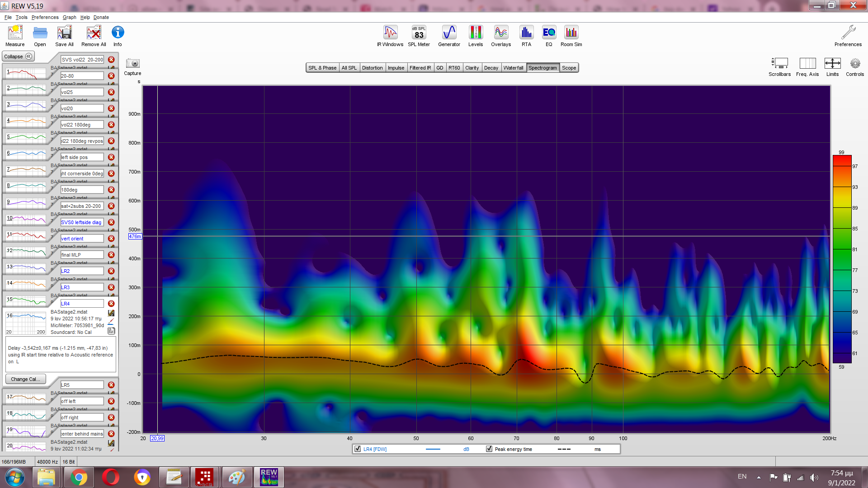Screen dimensions: 868x488
Task: Open the Tools menu
Action: (21, 17)
